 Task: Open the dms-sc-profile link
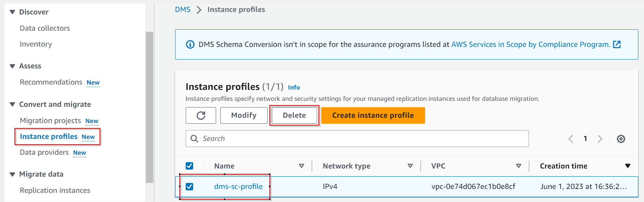pos(238,186)
